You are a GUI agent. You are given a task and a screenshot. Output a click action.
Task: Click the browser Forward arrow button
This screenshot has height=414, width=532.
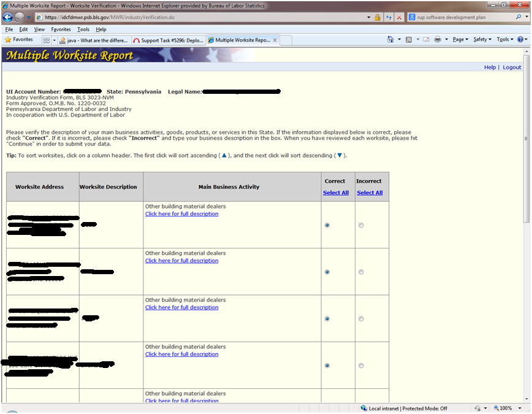click(20, 17)
